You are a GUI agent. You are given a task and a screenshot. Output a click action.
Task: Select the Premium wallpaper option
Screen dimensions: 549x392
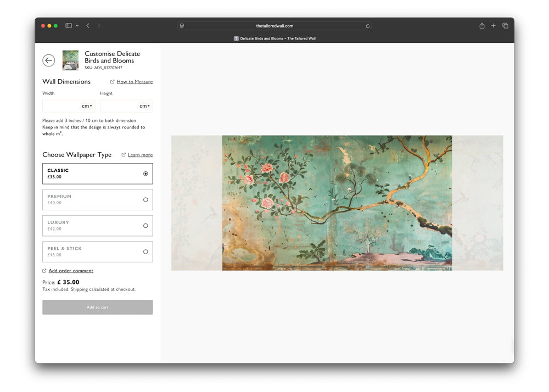tap(97, 200)
